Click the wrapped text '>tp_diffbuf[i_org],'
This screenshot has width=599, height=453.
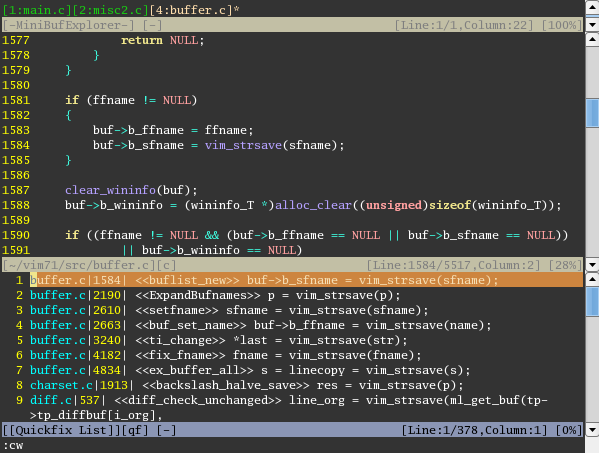(96, 415)
